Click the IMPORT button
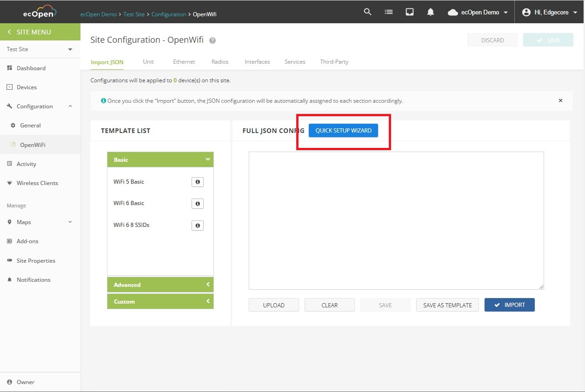Image resolution: width=585 pixels, height=392 pixels. pos(510,305)
